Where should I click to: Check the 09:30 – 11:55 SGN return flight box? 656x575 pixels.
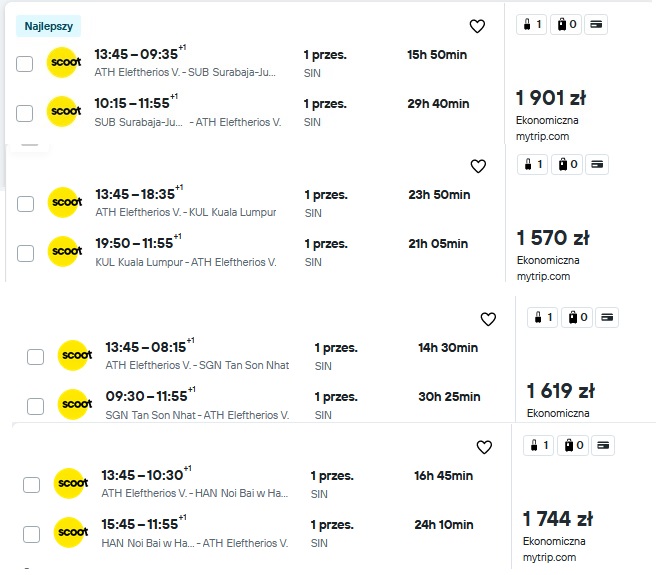[x=35, y=406]
